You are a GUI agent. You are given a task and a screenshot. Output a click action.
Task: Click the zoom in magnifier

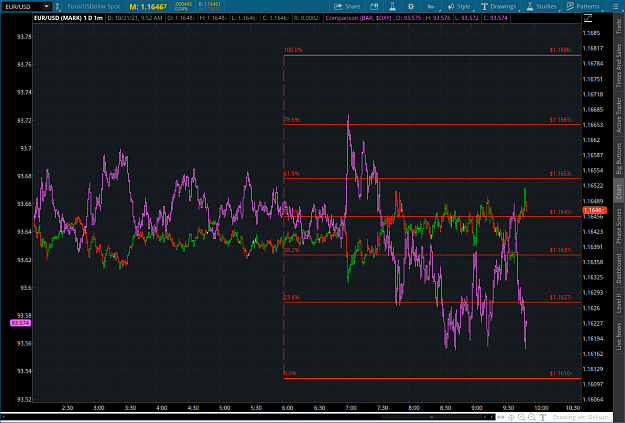point(521,417)
